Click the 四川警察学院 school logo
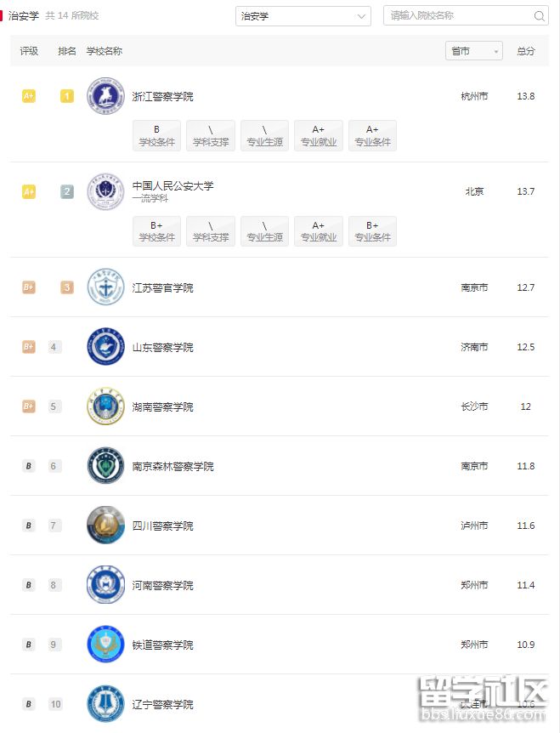Image resolution: width=560 pixels, height=733 pixels. (x=105, y=526)
